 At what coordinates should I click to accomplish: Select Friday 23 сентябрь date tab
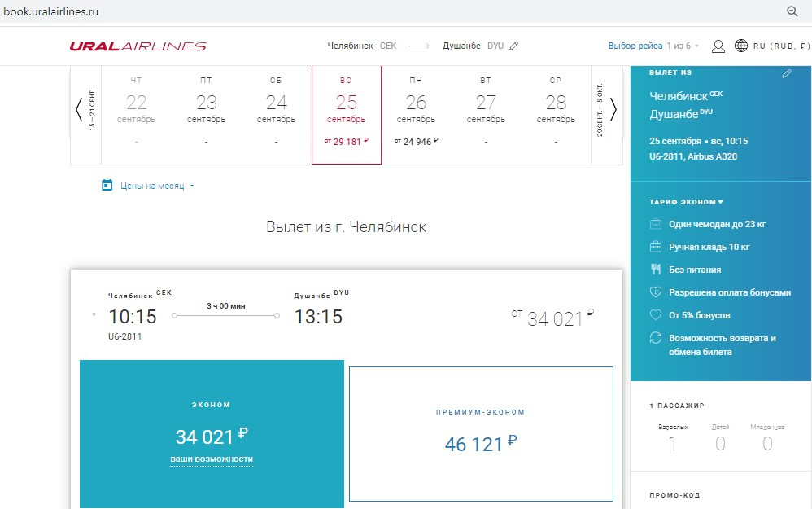[206, 115]
